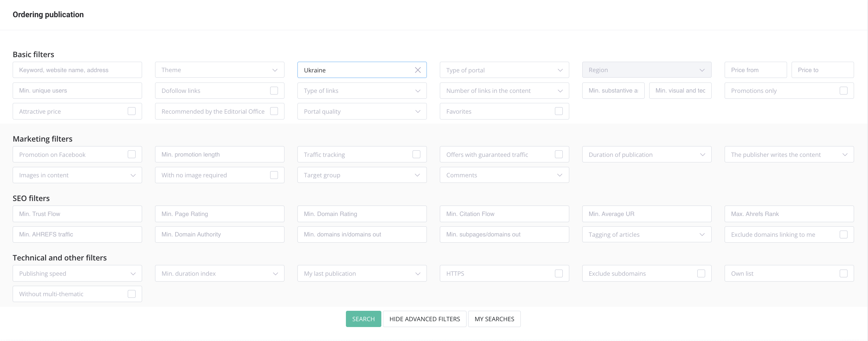This screenshot has height=341, width=868.
Task: Click Min. subpages/domains out field
Action: pos(505,234)
